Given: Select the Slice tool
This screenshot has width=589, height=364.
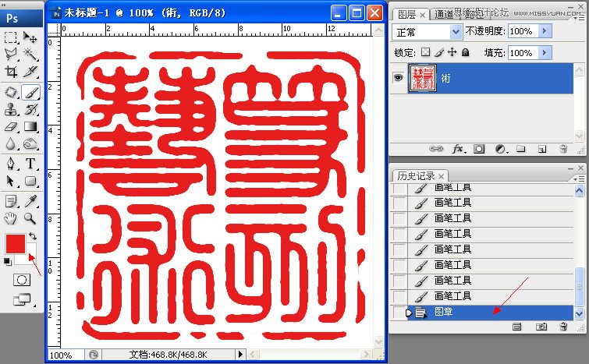Looking at the screenshot, I should click(x=30, y=71).
